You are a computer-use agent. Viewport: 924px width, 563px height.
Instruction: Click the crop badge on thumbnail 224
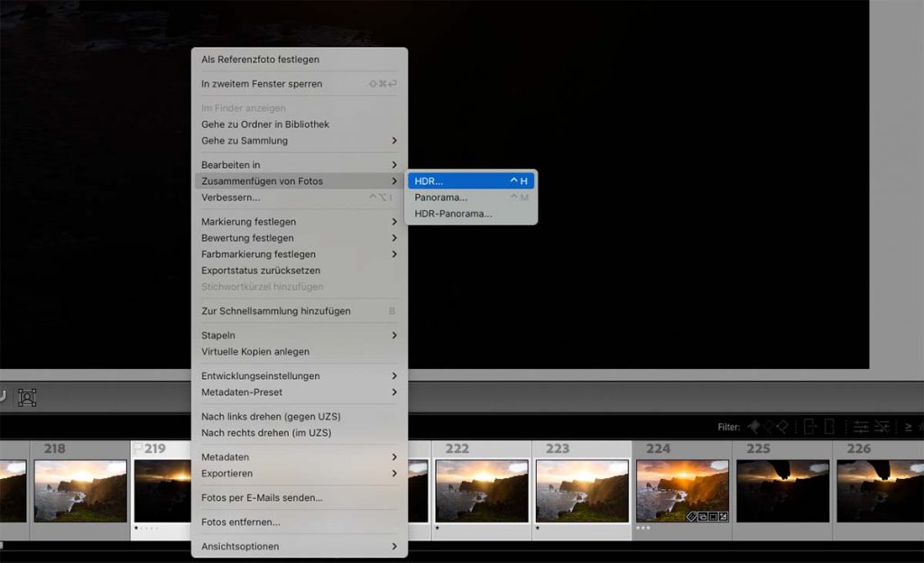tap(712, 516)
